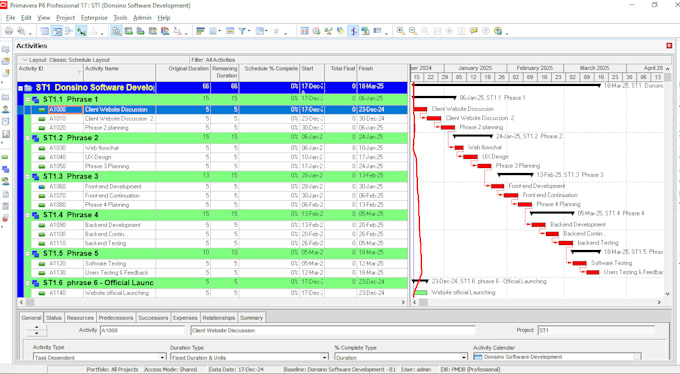Toggle the Gantt Chart view icon

click(57, 31)
